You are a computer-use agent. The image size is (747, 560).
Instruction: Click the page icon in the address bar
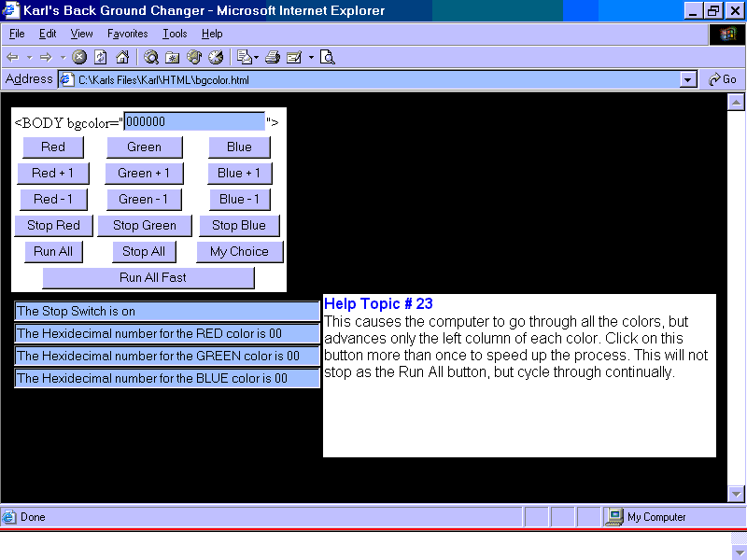click(x=66, y=79)
